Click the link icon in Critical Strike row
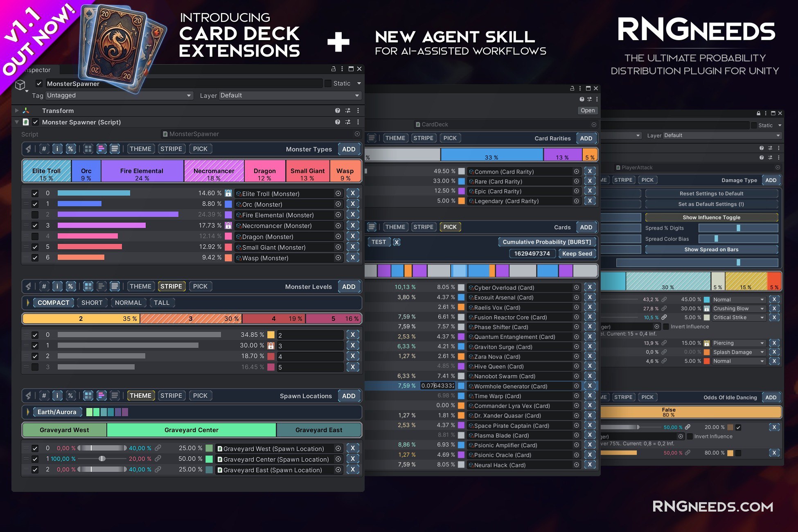Viewport: 798px width, 532px height. [664, 317]
